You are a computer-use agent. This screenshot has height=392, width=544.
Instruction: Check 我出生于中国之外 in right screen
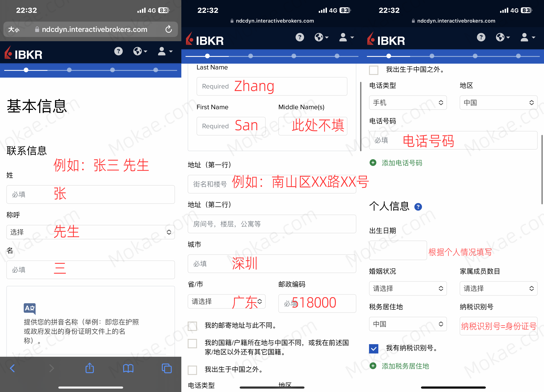point(374,70)
